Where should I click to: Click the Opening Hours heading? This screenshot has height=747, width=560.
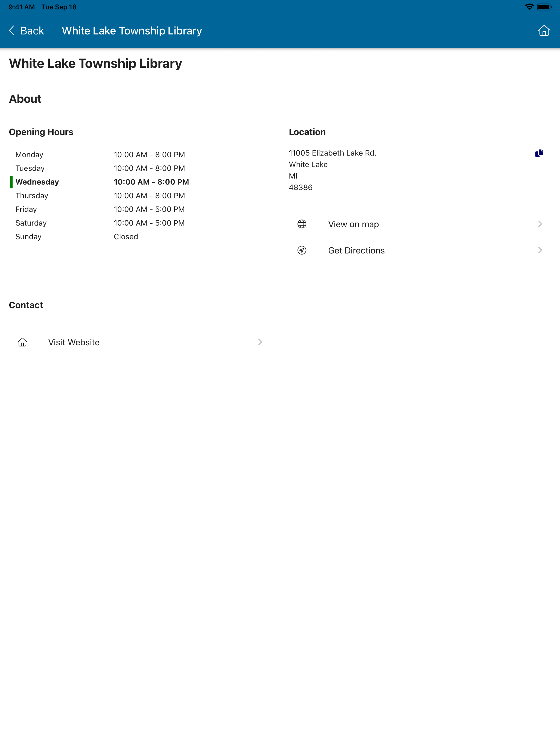(41, 132)
